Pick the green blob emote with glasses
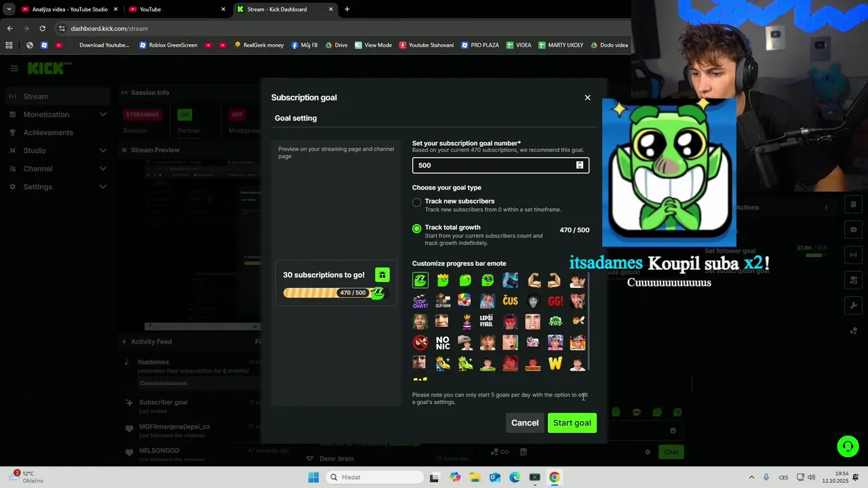This screenshot has height=488, width=868. click(488, 280)
